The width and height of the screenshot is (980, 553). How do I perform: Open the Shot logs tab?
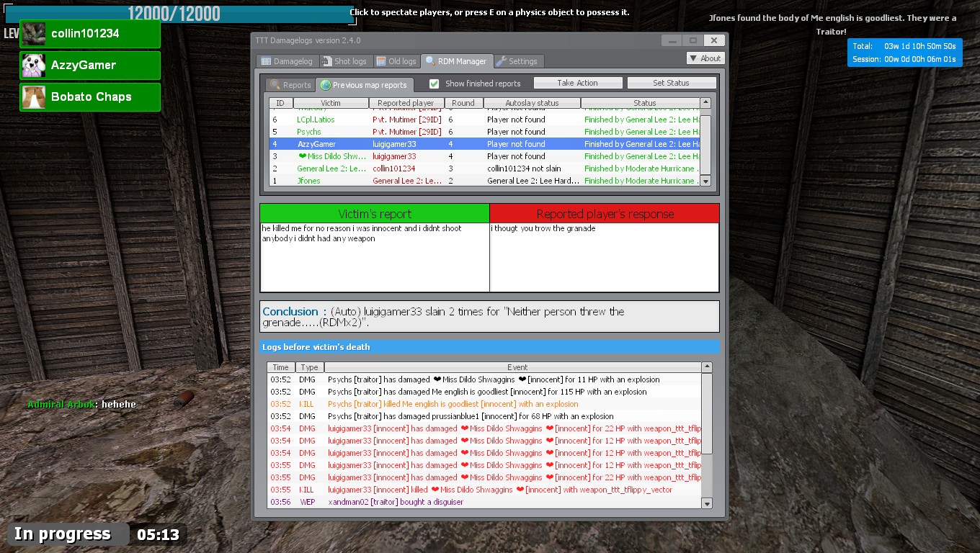pos(344,61)
